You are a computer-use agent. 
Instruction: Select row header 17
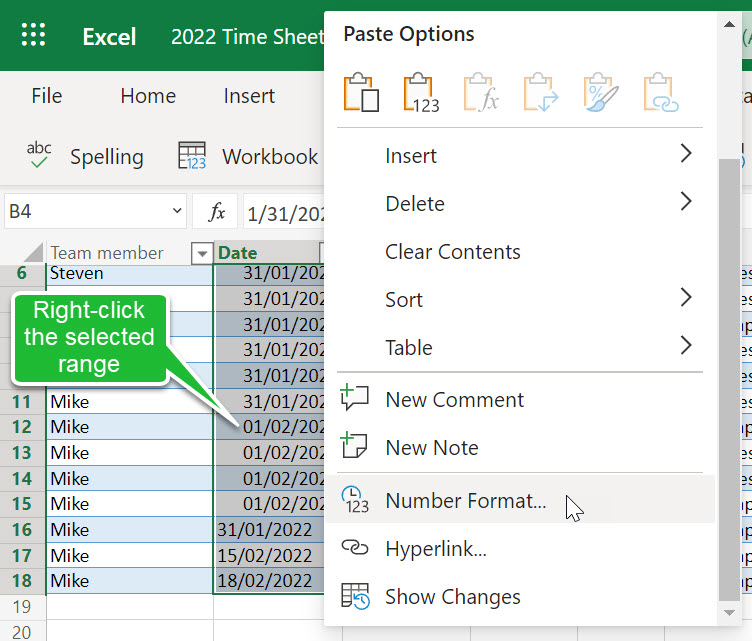[22, 556]
